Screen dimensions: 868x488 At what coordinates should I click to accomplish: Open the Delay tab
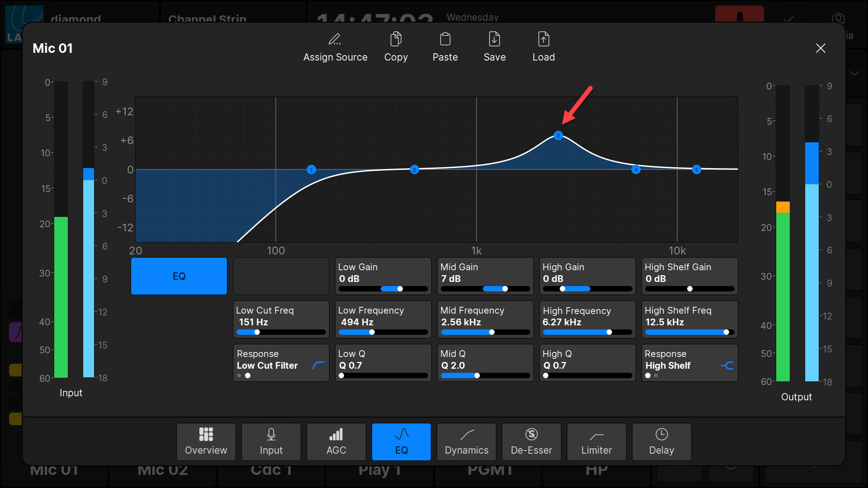click(x=661, y=441)
